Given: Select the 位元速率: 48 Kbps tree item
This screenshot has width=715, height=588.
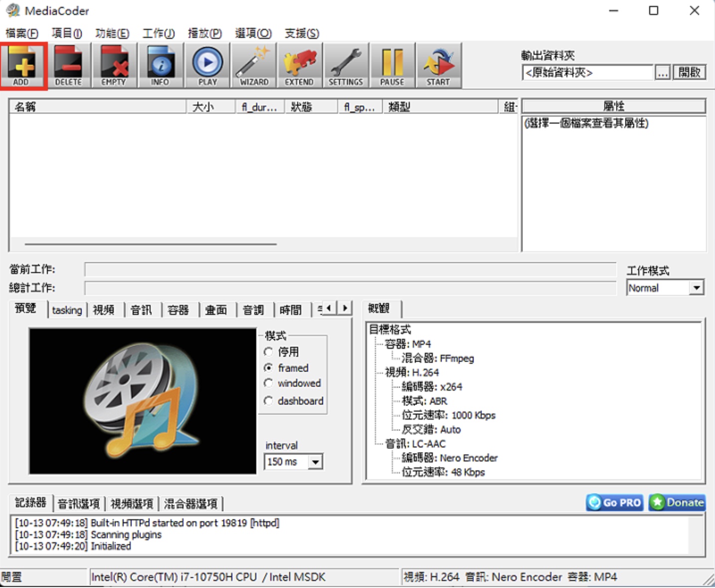Looking at the screenshot, I should (x=443, y=472).
